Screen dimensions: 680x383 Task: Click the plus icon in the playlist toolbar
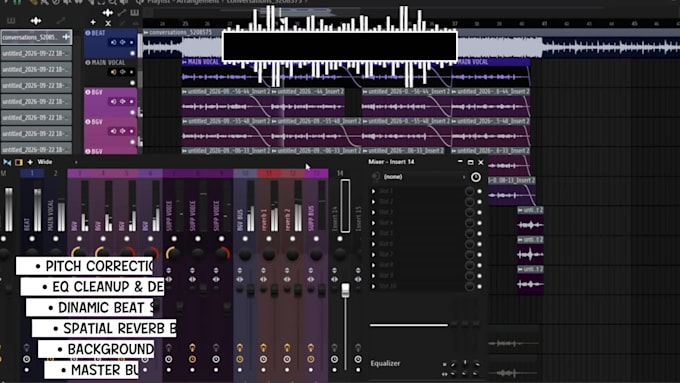93,22
